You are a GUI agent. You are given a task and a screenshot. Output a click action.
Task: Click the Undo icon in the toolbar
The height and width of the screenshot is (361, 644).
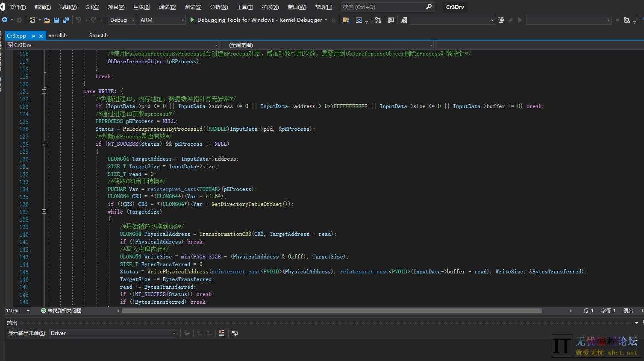pos(79,20)
